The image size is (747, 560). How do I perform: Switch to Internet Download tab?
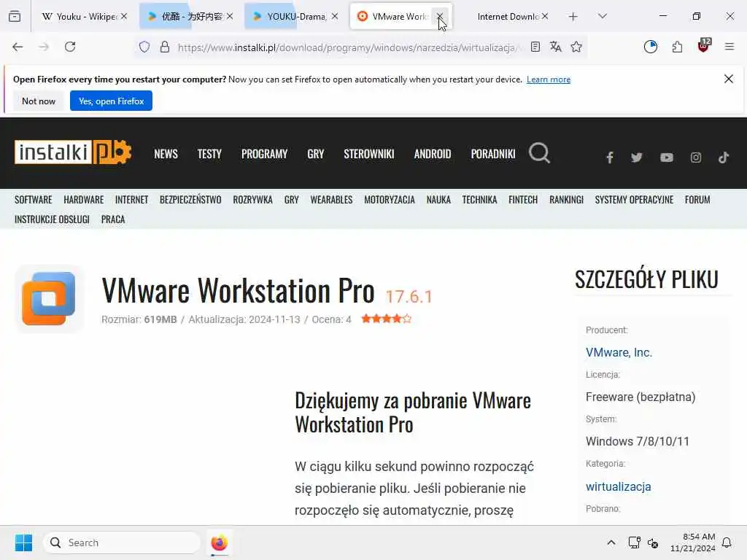[507, 17]
